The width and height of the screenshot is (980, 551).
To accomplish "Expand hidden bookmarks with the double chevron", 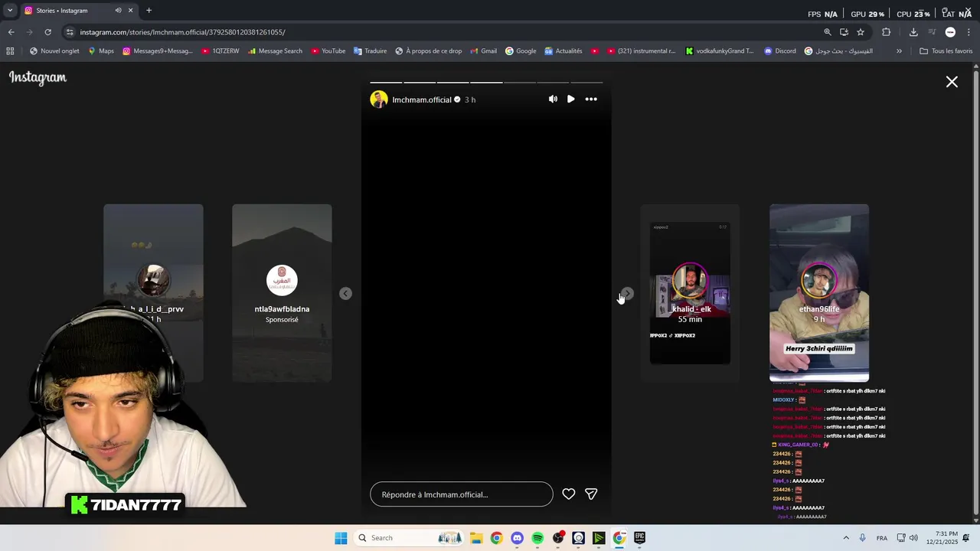I will (899, 51).
